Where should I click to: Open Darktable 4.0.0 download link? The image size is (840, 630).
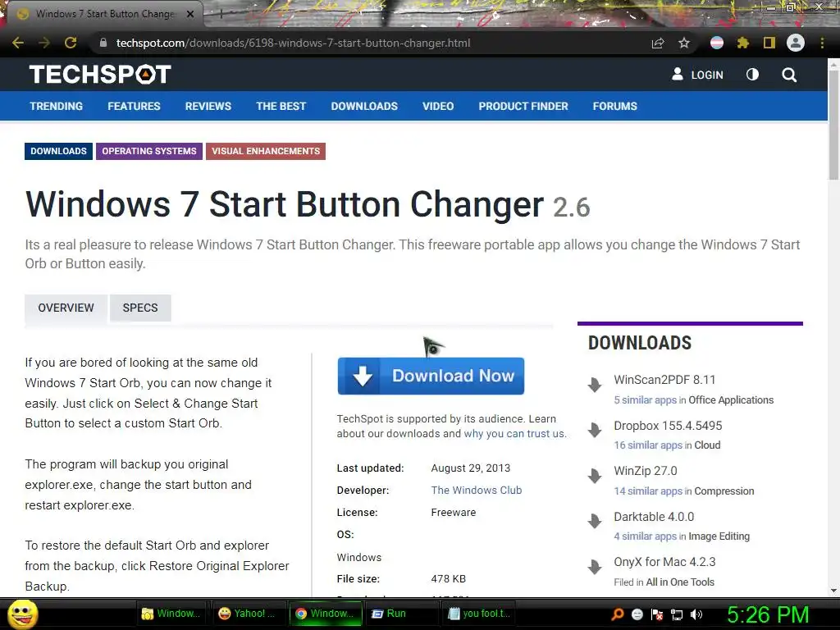654,517
